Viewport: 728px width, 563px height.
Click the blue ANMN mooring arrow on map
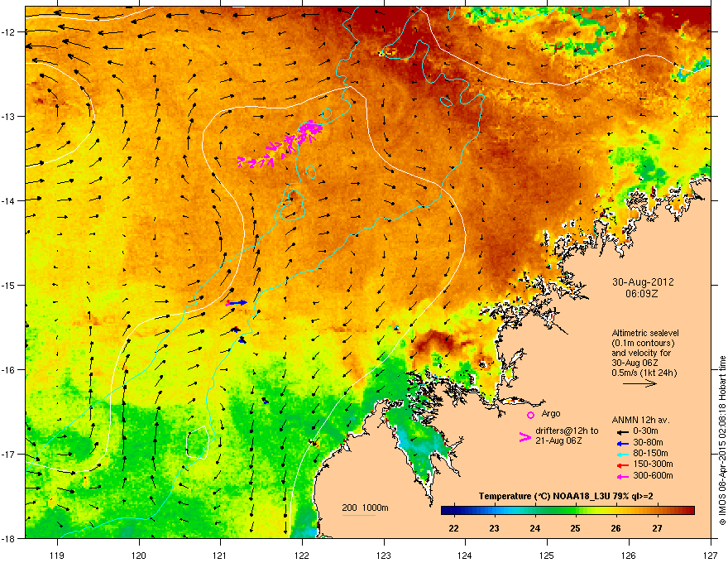tap(238, 303)
